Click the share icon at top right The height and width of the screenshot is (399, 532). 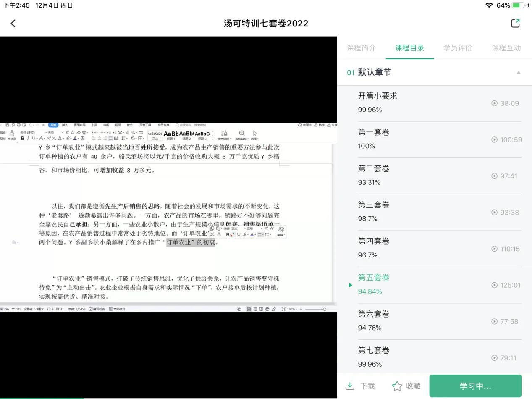pos(516,23)
